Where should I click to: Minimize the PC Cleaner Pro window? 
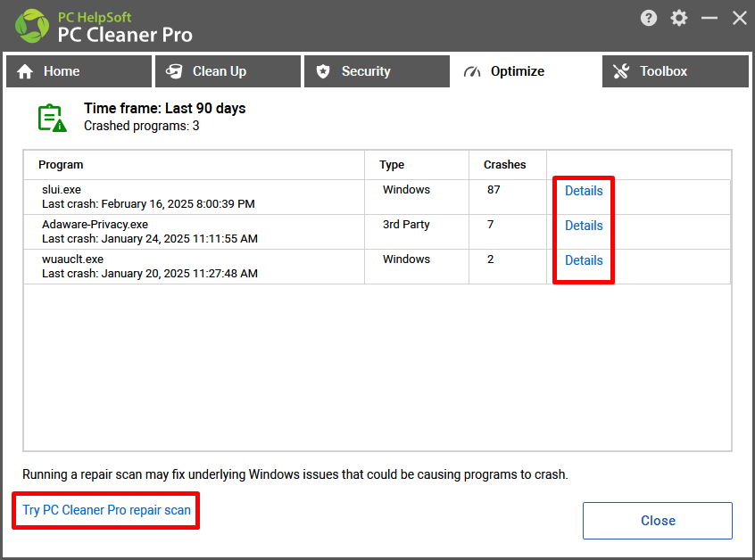pos(709,19)
